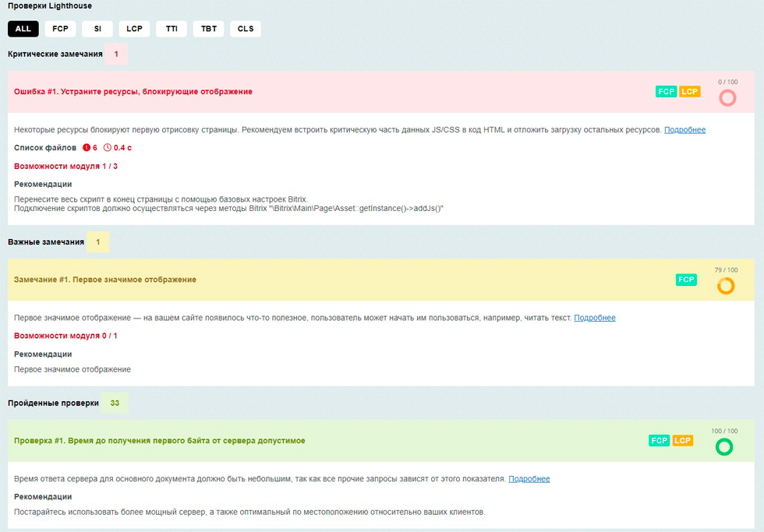Image resolution: width=764 pixels, height=532 pixels.
Task: Toggle the CLS metric filter
Action: (245, 29)
